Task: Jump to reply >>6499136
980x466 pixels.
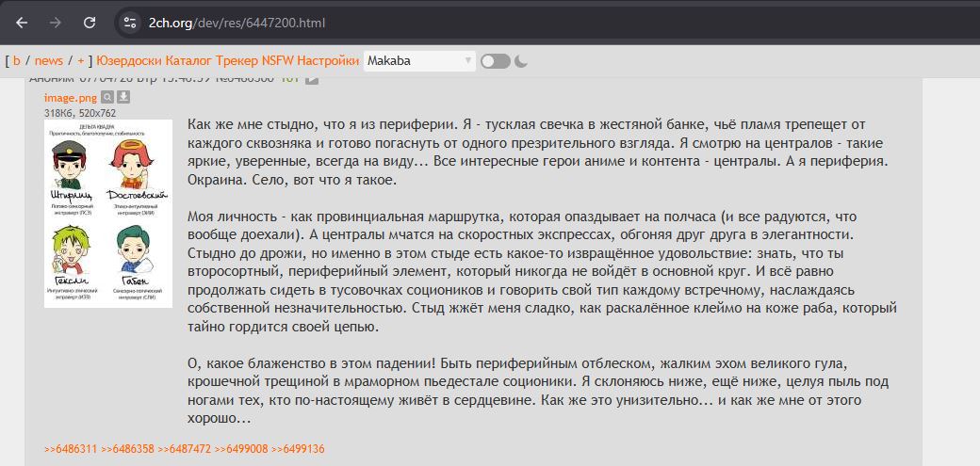Action: (298, 448)
